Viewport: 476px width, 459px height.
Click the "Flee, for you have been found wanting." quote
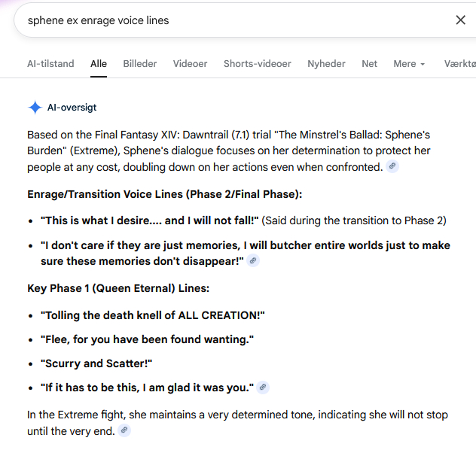pos(147,339)
